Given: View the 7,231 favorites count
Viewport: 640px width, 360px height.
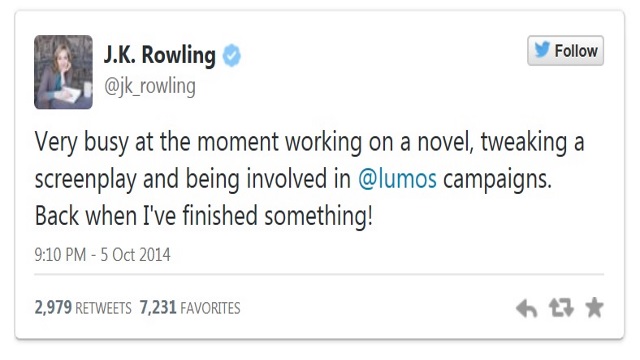Looking at the screenshot, I should pos(158,307).
